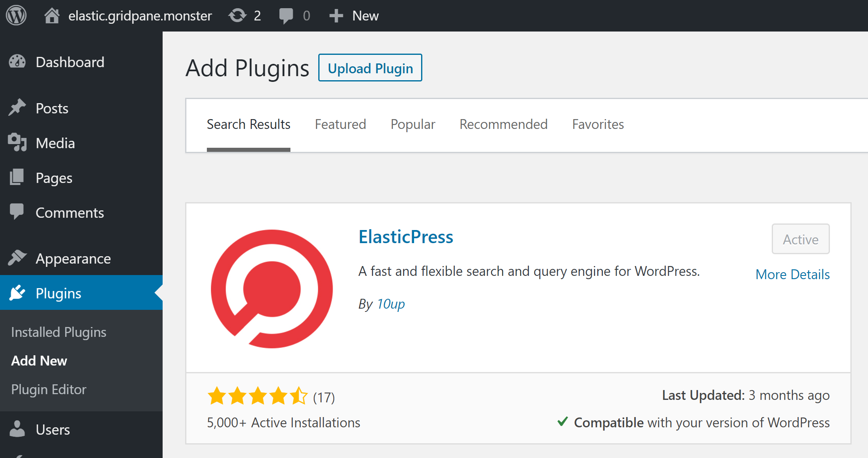Click the Media library icon
Viewport: 868px width, 458px height.
pyautogui.click(x=17, y=142)
